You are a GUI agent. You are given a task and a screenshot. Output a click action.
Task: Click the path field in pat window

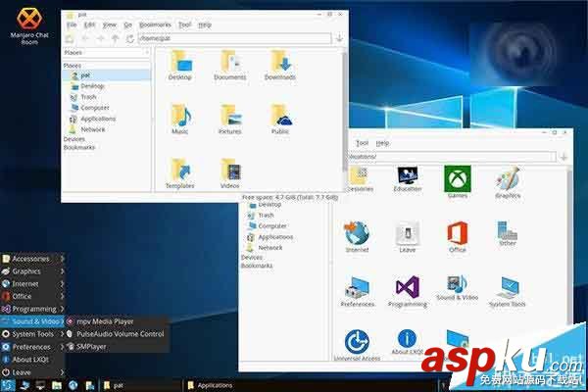[x=235, y=38]
